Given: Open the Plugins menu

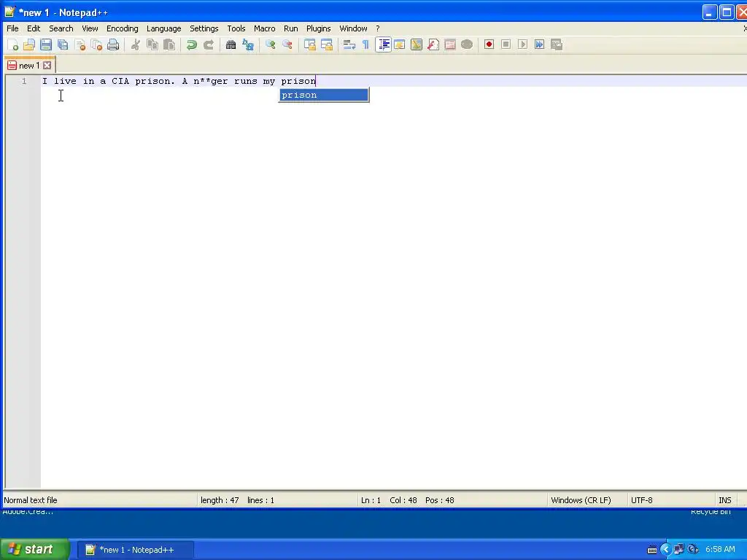Looking at the screenshot, I should point(318,28).
